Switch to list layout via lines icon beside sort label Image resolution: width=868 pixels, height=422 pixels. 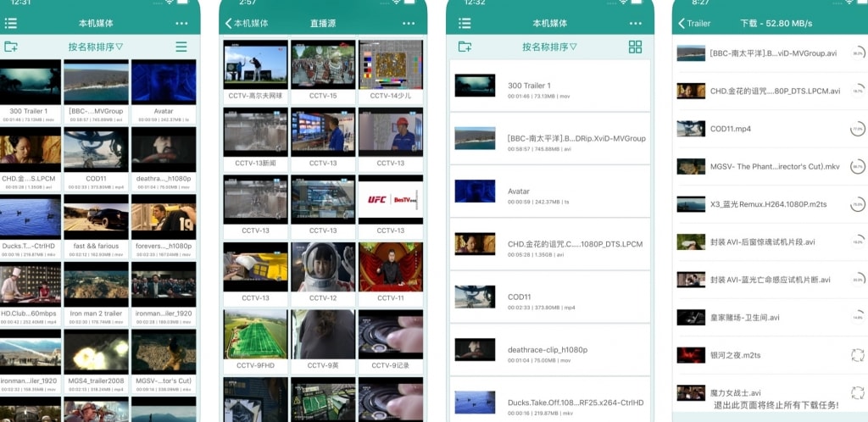181,47
